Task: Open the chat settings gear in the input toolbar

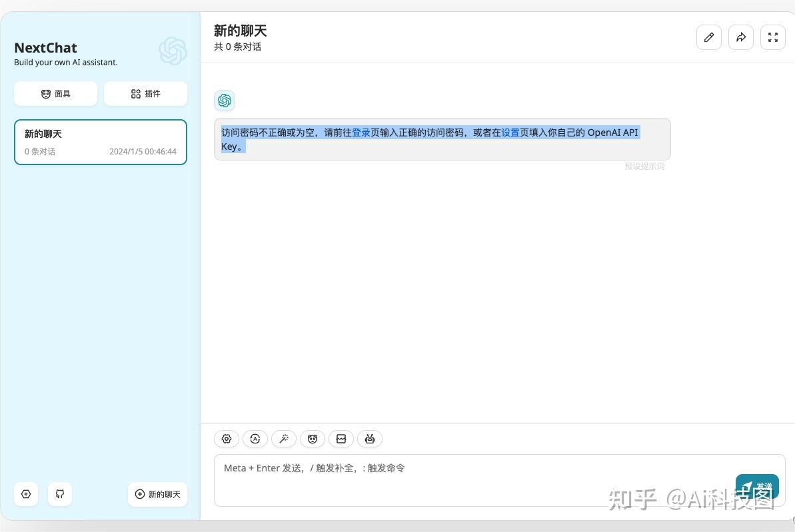Action: [227, 439]
